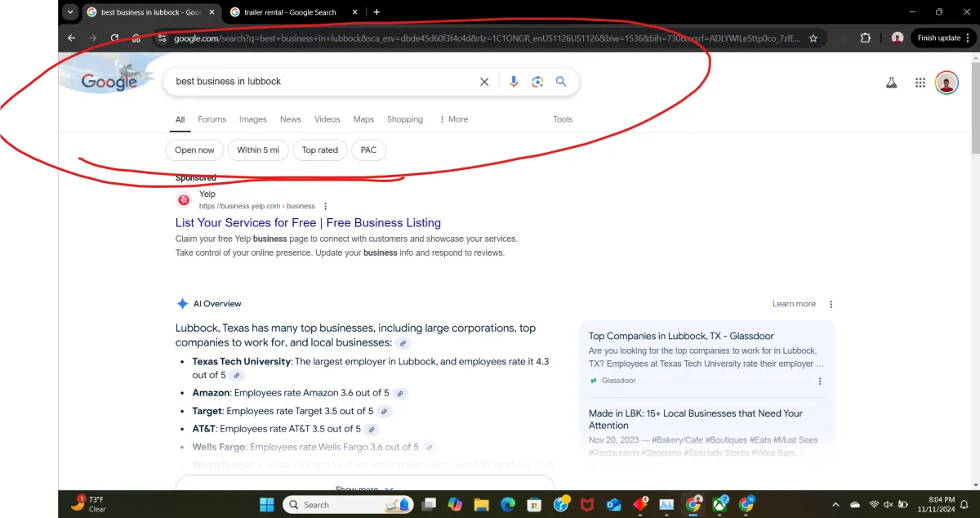Reload the current page
This screenshot has height=518, width=980.
point(115,38)
